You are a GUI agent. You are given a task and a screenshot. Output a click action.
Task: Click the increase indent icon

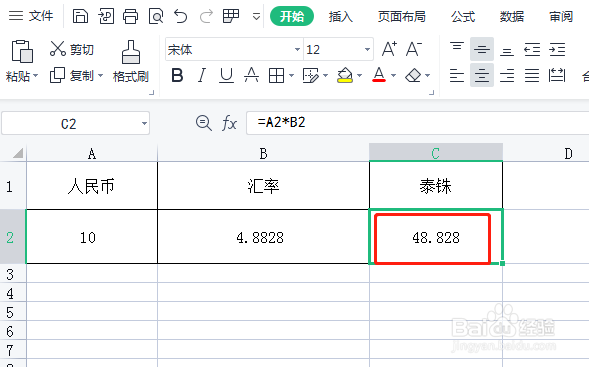(557, 50)
